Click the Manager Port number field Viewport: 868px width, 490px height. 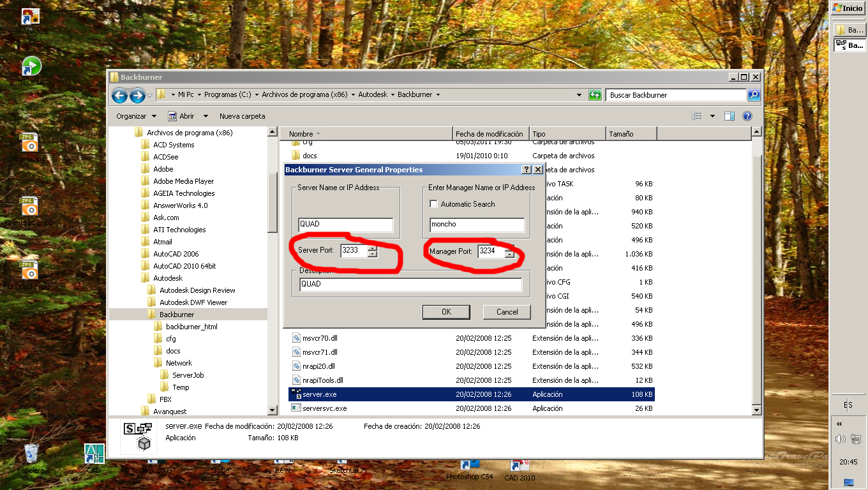pos(491,251)
